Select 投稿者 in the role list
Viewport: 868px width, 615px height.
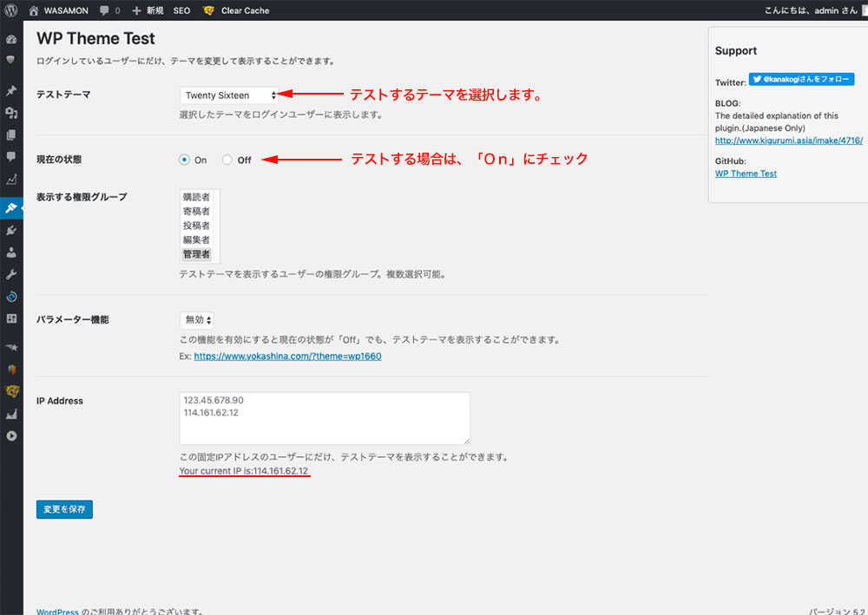pos(196,226)
